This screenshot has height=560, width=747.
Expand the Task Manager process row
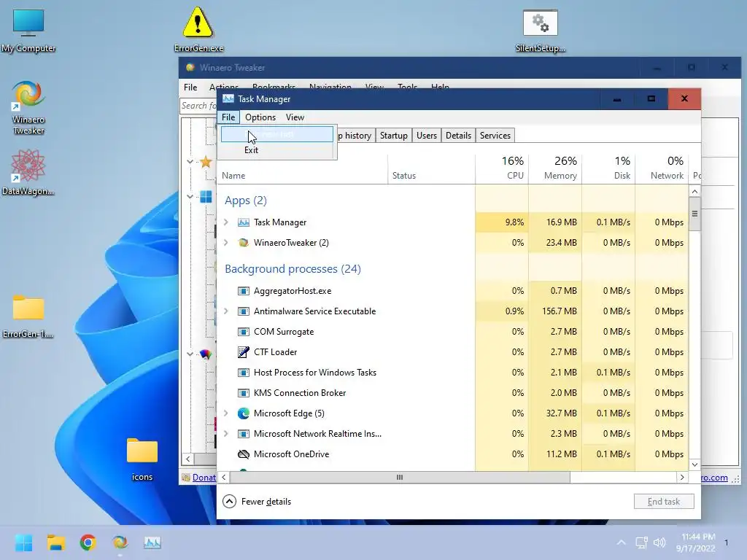(226, 222)
